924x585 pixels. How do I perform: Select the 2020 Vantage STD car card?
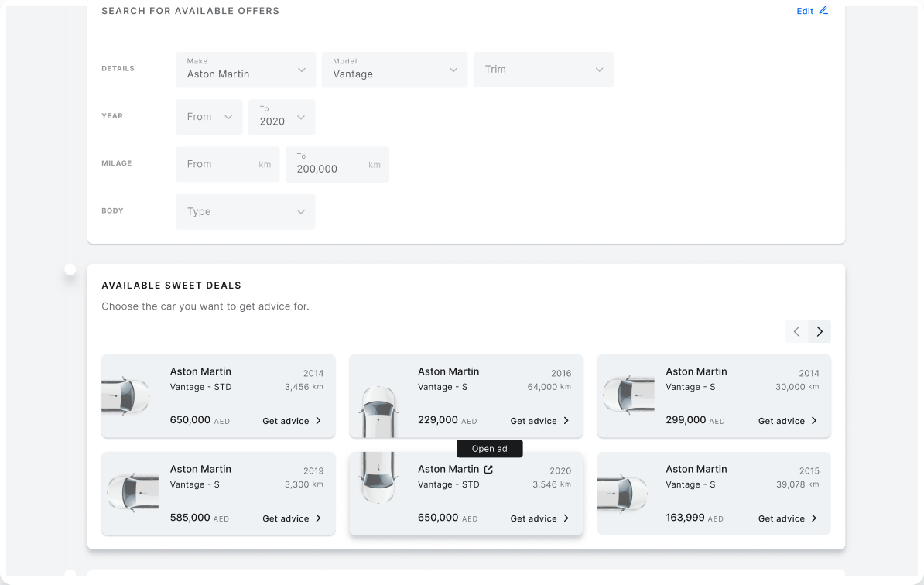coord(464,495)
